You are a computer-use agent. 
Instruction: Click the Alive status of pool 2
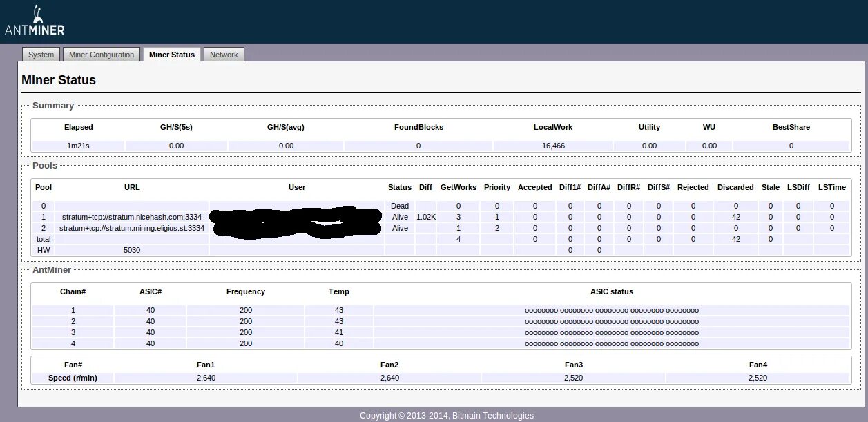click(x=400, y=228)
